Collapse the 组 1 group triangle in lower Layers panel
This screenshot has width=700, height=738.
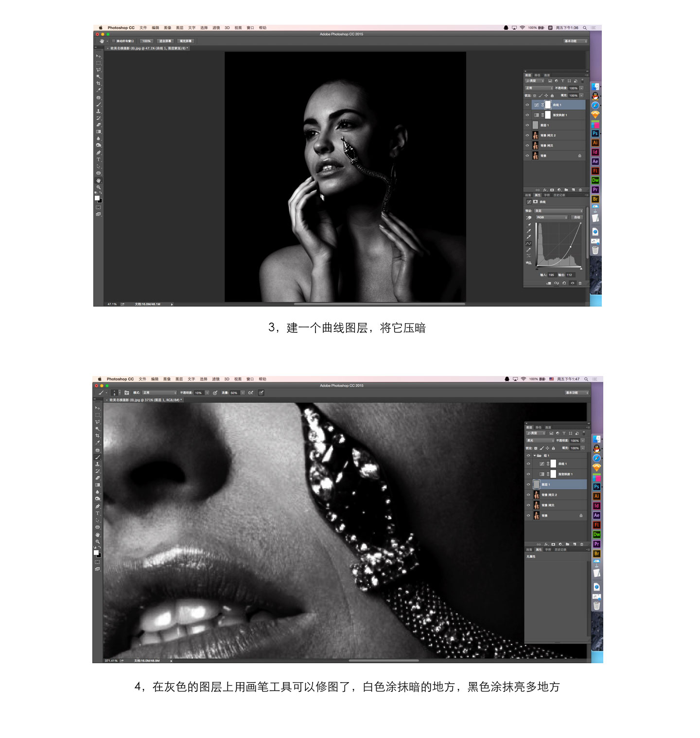click(535, 455)
